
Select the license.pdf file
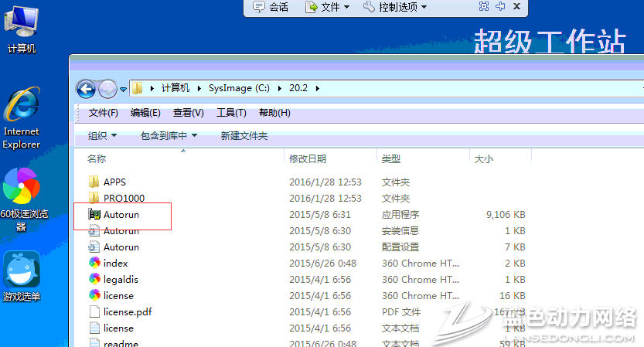[127, 312]
